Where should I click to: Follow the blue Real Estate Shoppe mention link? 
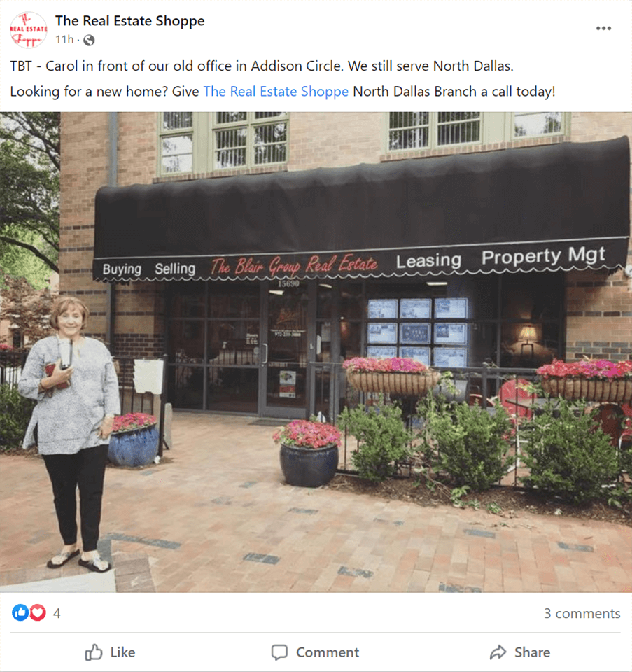click(x=276, y=91)
